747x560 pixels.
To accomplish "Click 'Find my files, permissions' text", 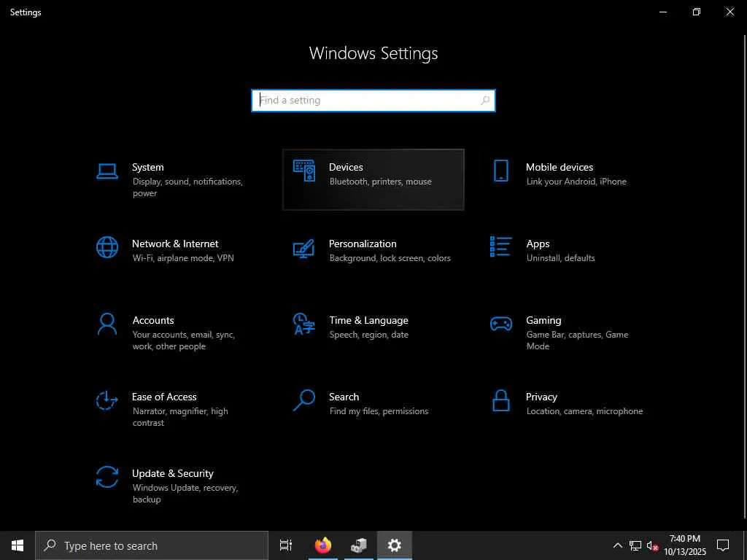I will pyautogui.click(x=379, y=411).
